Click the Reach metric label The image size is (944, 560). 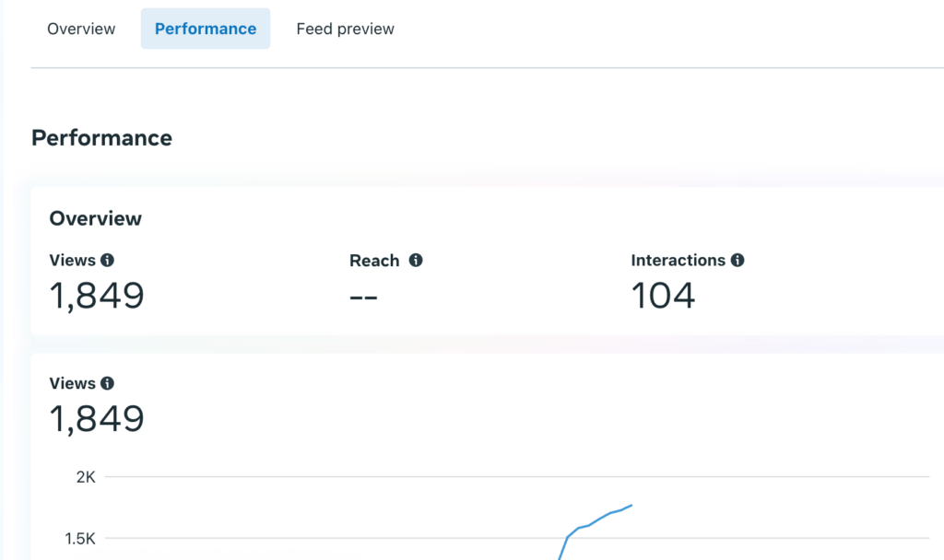tap(374, 261)
